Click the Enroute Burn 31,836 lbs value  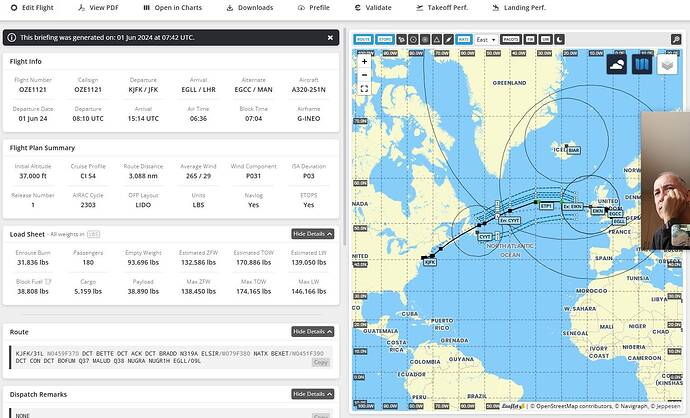coord(33,263)
